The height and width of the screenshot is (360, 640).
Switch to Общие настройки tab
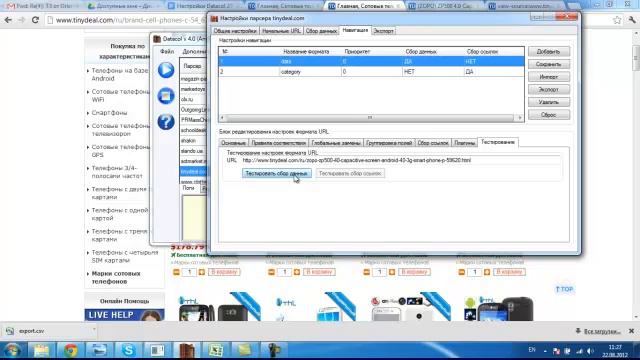point(235,31)
